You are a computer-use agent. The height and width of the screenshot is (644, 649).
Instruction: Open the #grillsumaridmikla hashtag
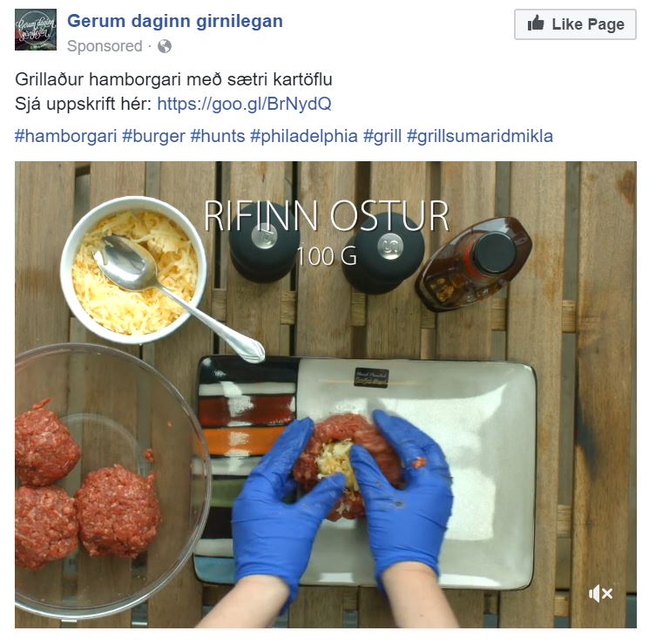[x=480, y=136]
